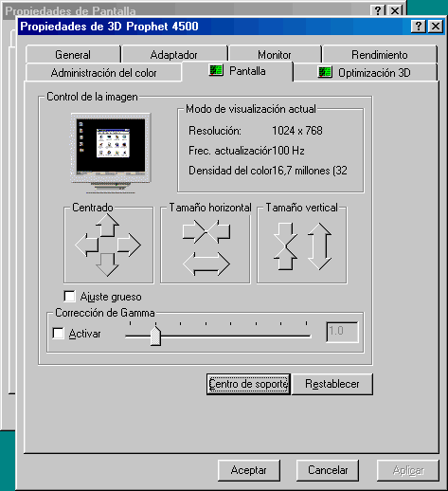Image resolution: width=448 pixels, height=491 pixels.
Task: Open the Administración del color tab
Action: pos(103,73)
